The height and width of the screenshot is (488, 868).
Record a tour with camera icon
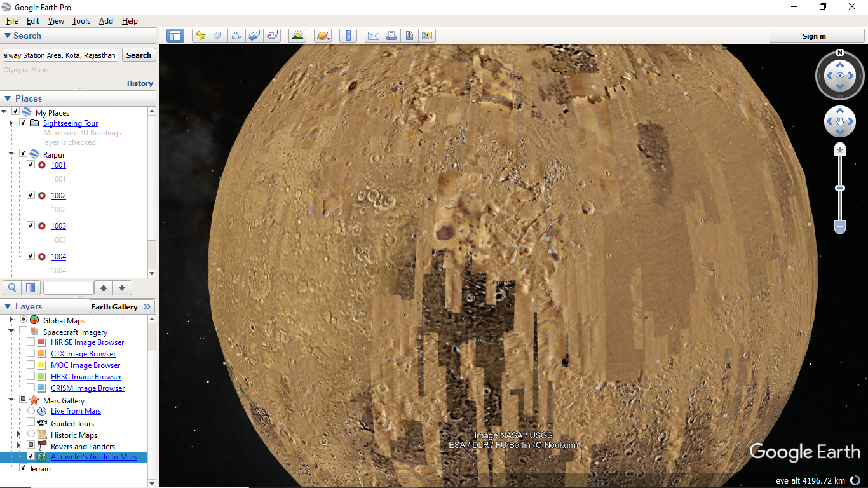coord(273,36)
